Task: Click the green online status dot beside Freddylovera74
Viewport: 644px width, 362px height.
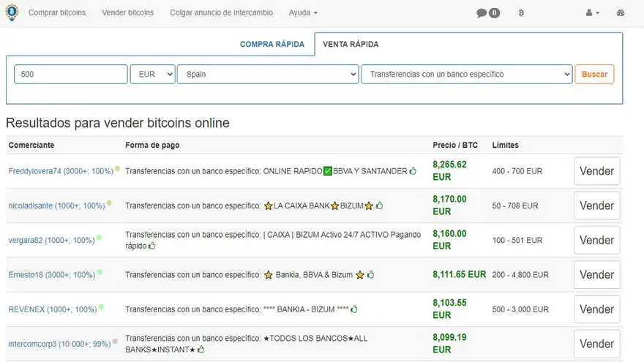Action: [118, 168]
